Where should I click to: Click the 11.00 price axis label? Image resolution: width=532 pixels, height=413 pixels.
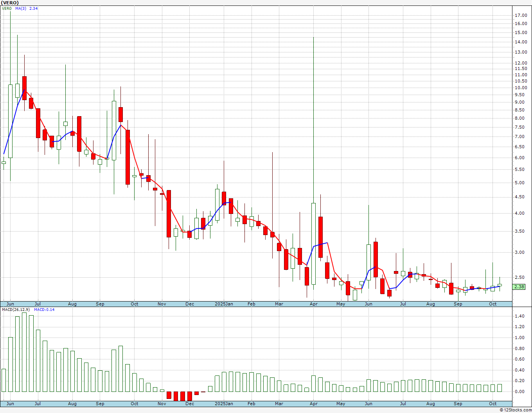click(x=521, y=75)
